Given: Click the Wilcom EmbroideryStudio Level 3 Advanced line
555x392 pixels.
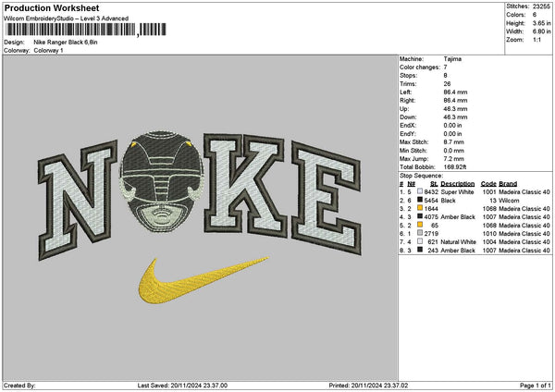Looking at the screenshot, I should (x=67, y=18).
